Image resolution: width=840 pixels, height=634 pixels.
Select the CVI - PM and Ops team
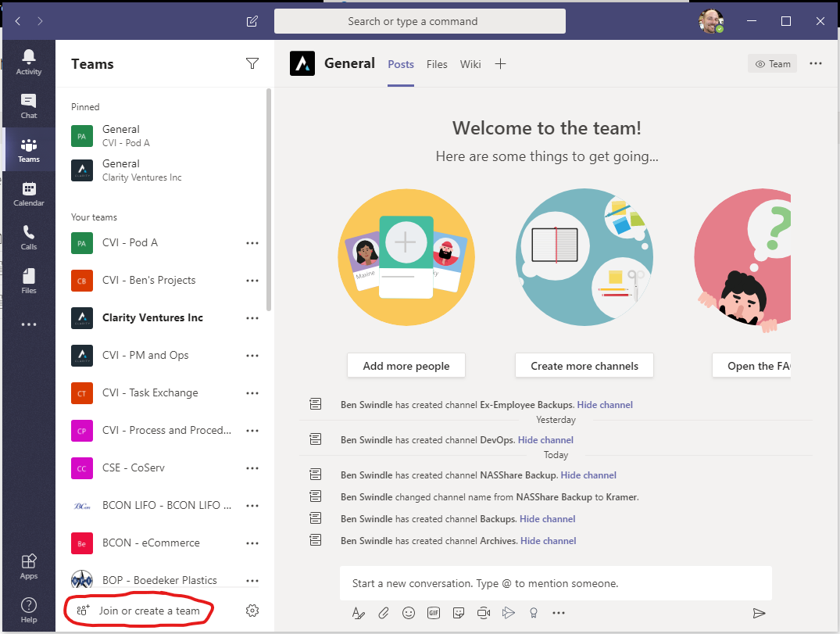point(145,356)
